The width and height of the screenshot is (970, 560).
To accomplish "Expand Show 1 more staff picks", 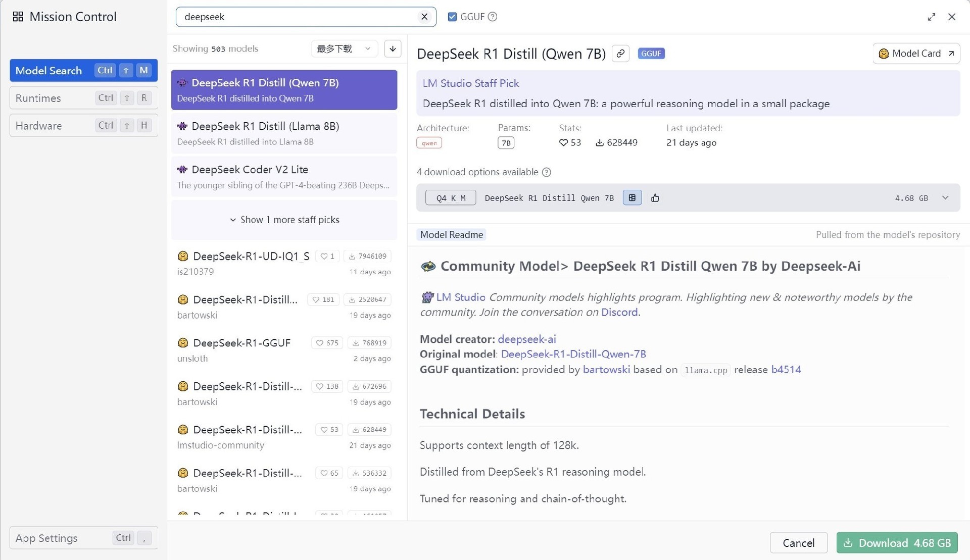I will click(x=284, y=220).
